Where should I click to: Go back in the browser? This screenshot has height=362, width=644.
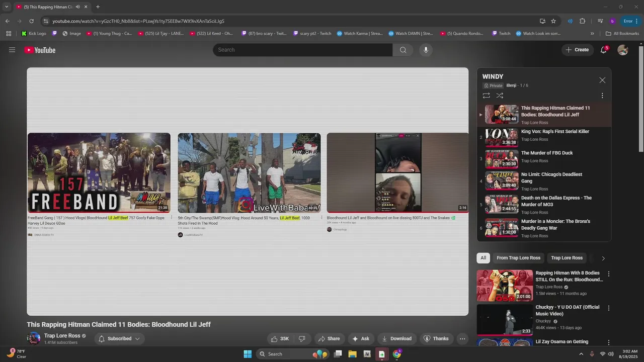(7, 21)
